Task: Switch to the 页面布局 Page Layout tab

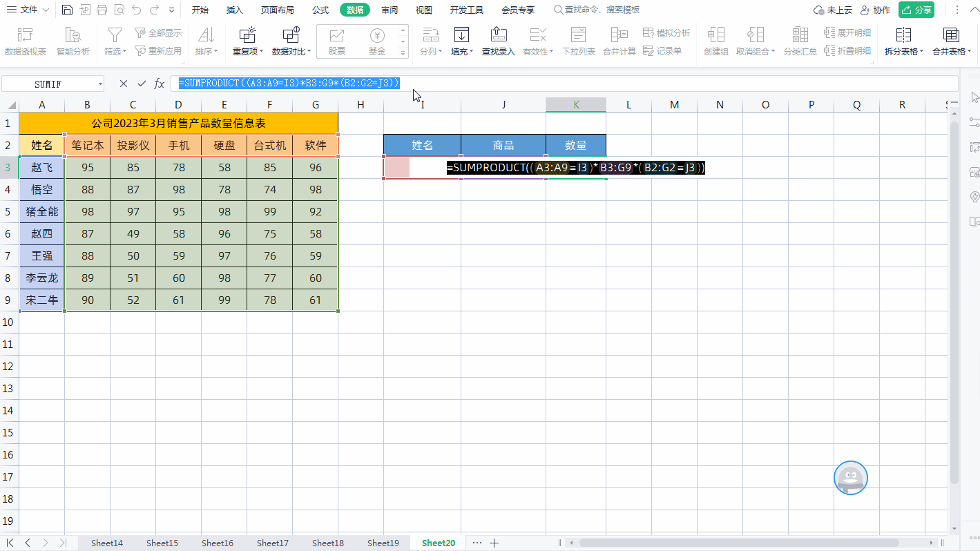Action: click(x=278, y=10)
